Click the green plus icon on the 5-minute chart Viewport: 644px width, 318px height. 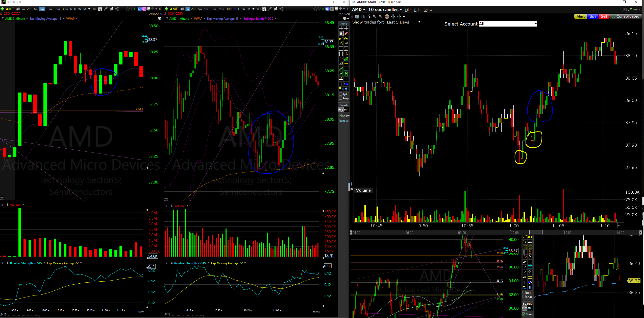(2, 9)
